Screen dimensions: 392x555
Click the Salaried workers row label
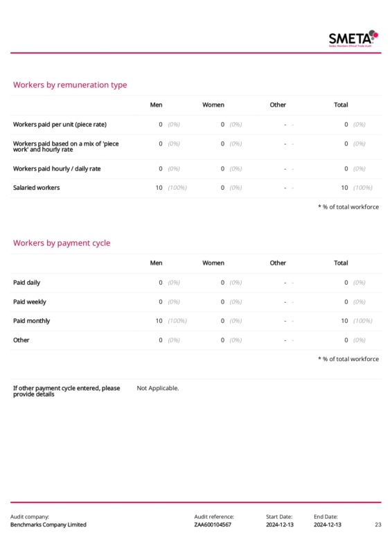click(x=37, y=188)
